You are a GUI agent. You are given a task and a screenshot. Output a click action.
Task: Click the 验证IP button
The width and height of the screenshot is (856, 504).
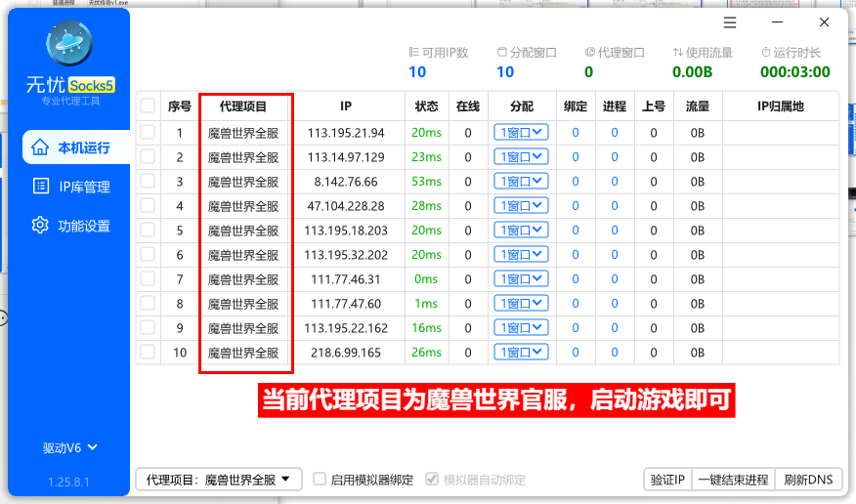click(x=667, y=480)
